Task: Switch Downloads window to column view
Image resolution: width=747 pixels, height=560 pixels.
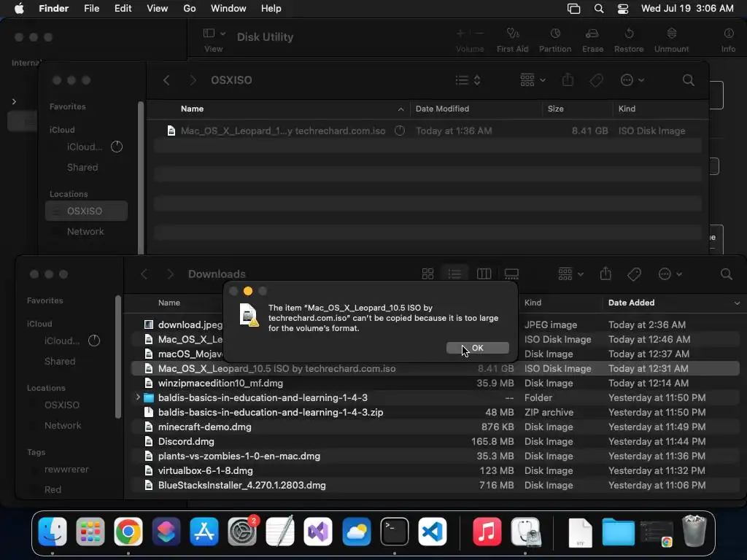Action: click(484, 274)
